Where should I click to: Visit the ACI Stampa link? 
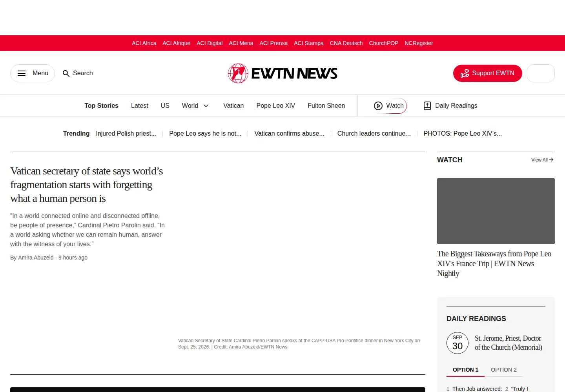pyautogui.click(x=309, y=43)
